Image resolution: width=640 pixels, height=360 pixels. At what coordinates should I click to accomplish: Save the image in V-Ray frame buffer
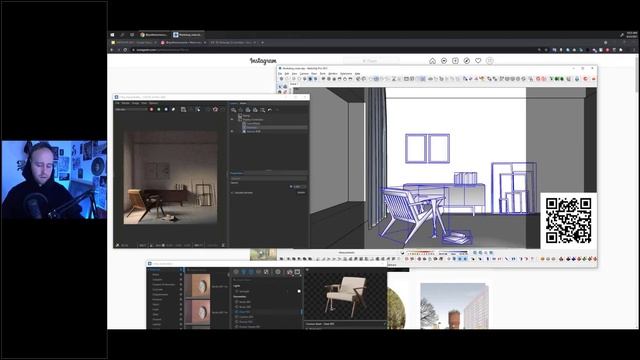click(x=183, y=109)
